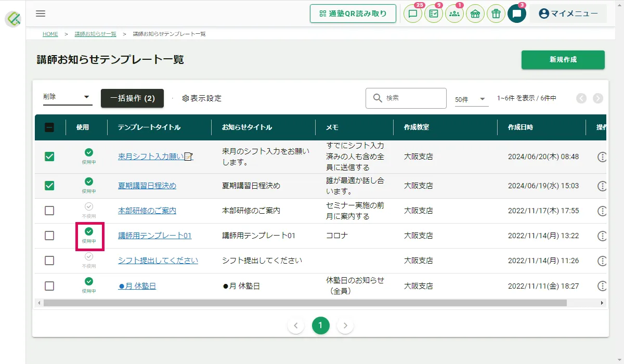The height and width of the screenshot is (364, 624).
Task: Open the 削除 bulk action dropdown
Action: pos(68,97)
